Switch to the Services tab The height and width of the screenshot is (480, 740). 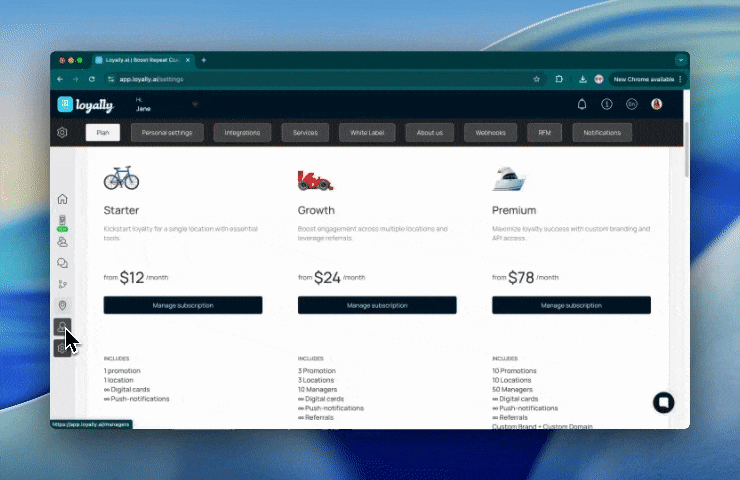click(x=305, y=133)
